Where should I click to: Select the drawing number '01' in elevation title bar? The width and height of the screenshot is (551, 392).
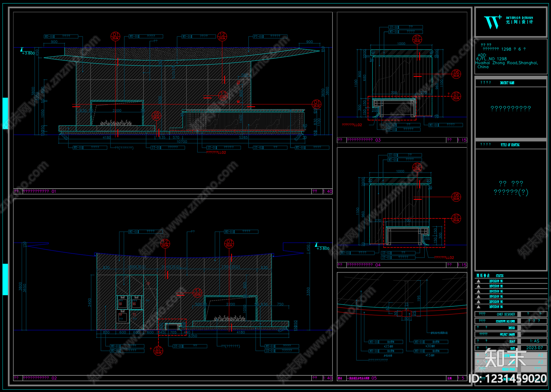coord(54,191)
